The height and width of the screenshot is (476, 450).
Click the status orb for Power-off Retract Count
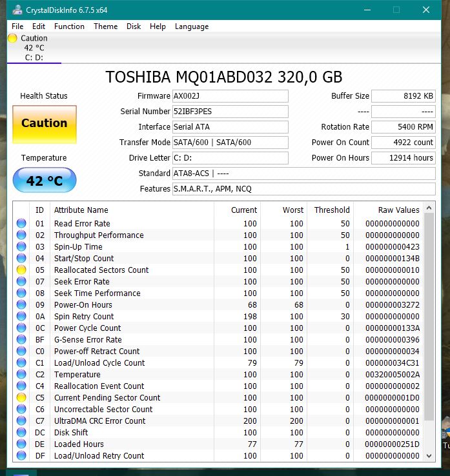[21, 352]
